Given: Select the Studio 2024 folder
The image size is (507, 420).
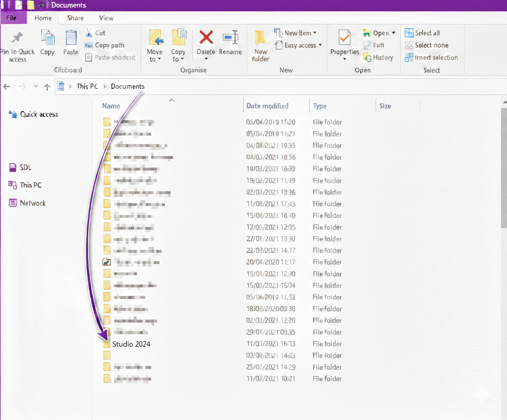Looking at the screenshot, I should tap(131, 344).
